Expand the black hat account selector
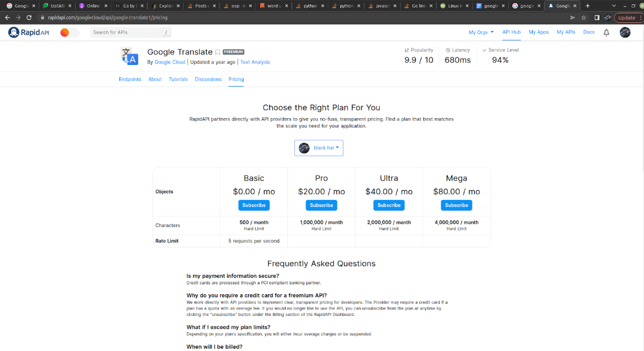Screen dimensions: 644x351 coord(318,148)
